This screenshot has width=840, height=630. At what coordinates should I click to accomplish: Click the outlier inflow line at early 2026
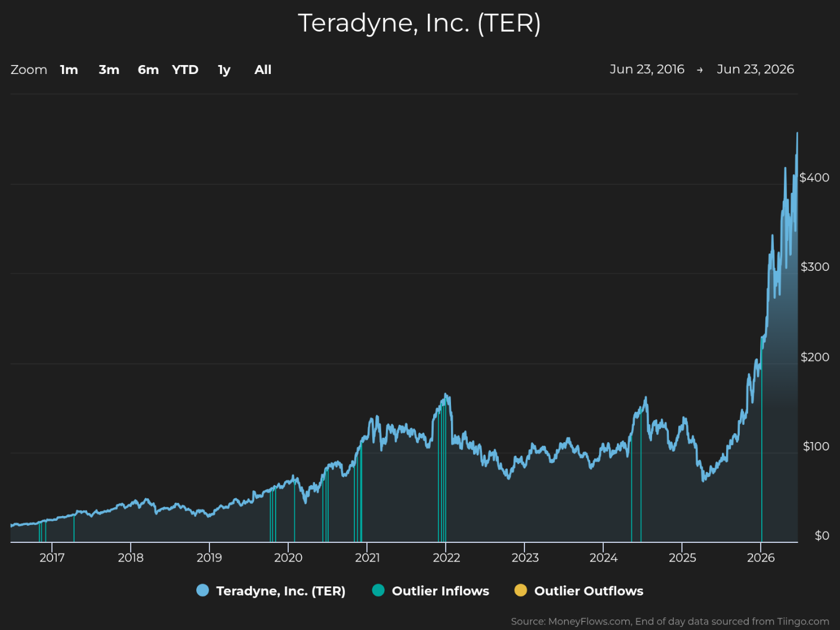coord(761,441)
